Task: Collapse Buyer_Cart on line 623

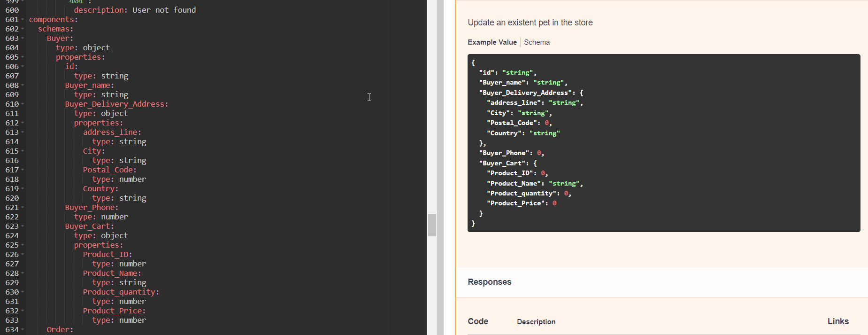Action: click(23, 226)
